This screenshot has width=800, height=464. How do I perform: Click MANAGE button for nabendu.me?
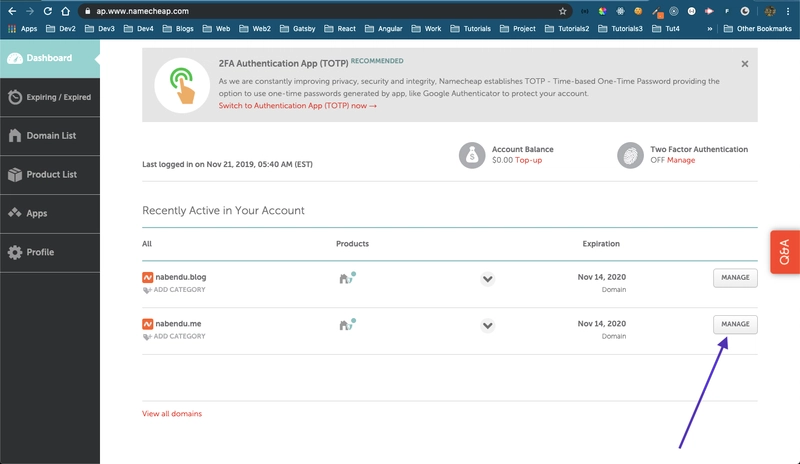pos(735,324)
